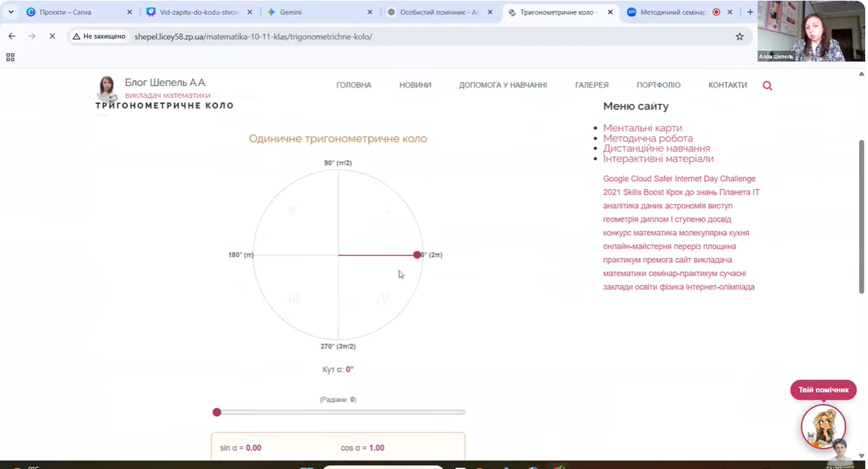The height and width of the screenshot is (469, 868).
Task: Open the Chrome apps grid icon
Action: coord(10,58)
